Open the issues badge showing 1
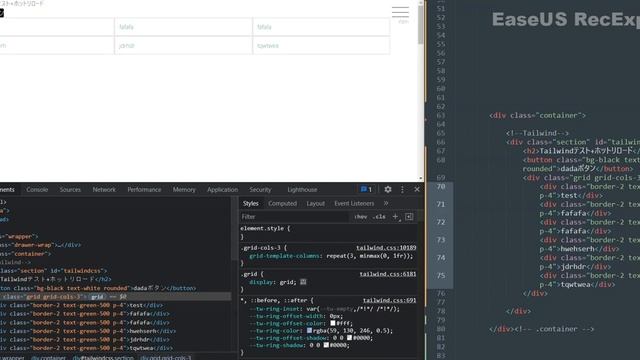640x360 pixels. click(x=366, y=189)
